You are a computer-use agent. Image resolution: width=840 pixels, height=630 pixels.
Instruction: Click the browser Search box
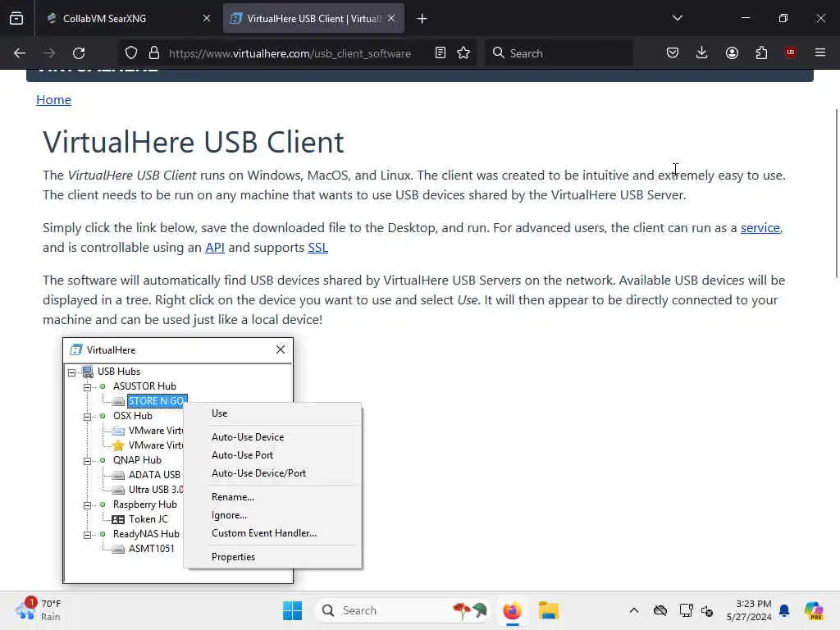pos(559,53)
